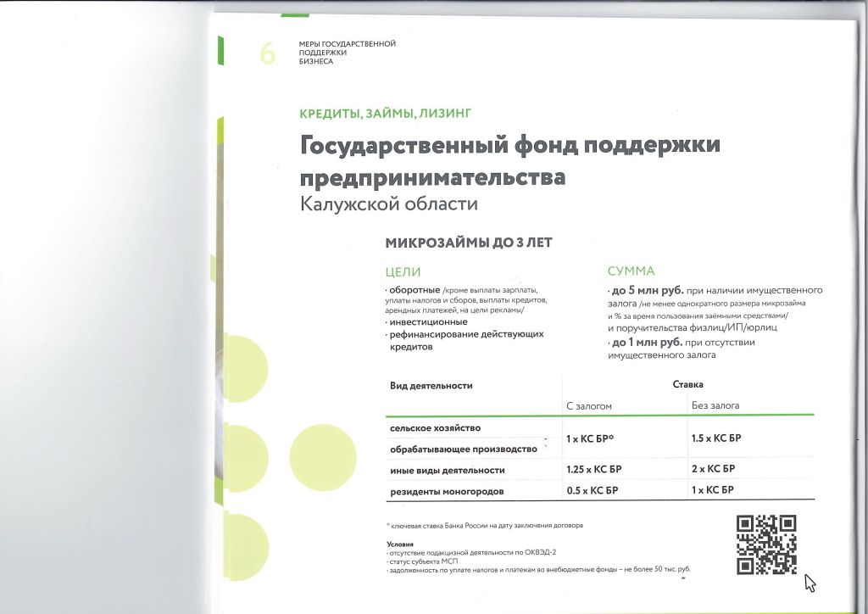Click the title 'Государственный фонд поддержки'
The width and height of the screenshot is (868, 614).
tap(510, 146)
